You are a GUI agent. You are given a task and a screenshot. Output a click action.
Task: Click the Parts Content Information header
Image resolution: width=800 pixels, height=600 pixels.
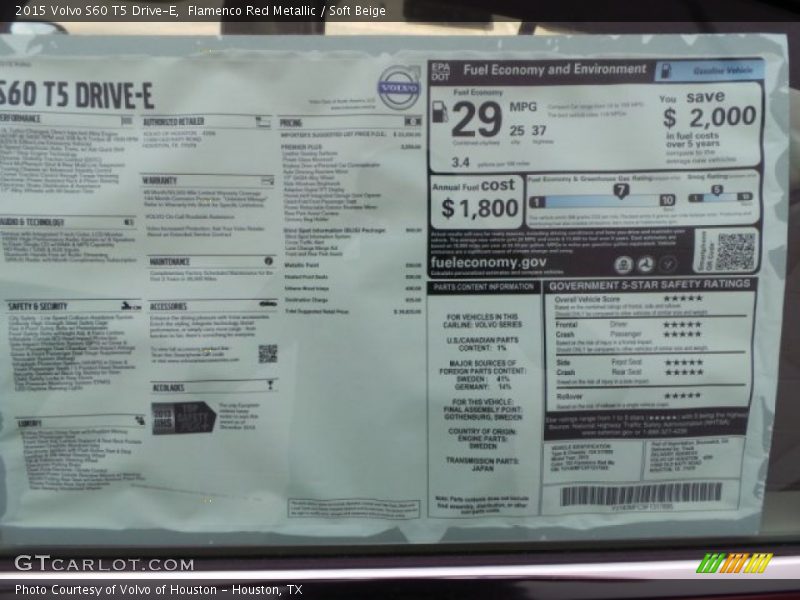pyautogui.click(x=484, y=287)
